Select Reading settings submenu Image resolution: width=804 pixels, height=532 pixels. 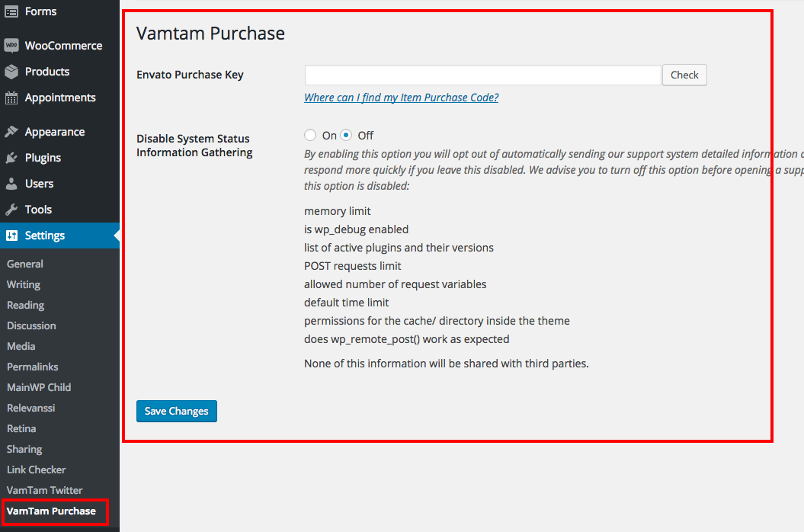click(x=26, y=305)
